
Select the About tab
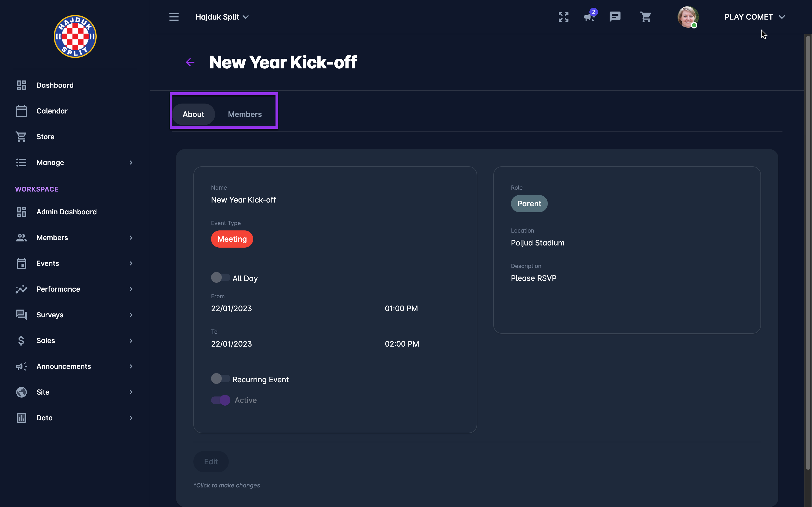coord(193,114)
